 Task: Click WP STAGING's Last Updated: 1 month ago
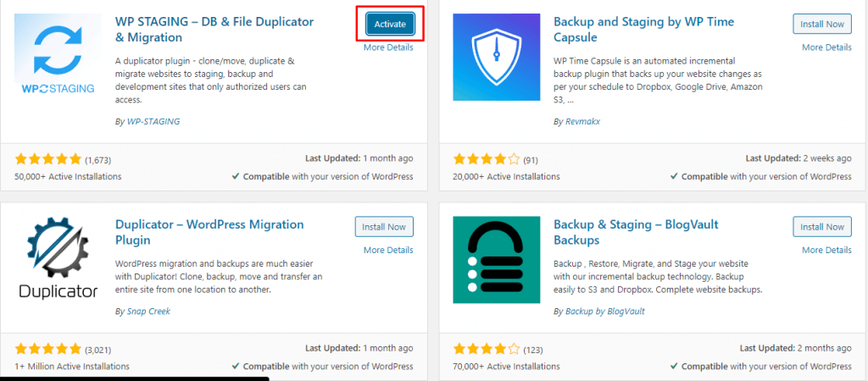point(359,158)
